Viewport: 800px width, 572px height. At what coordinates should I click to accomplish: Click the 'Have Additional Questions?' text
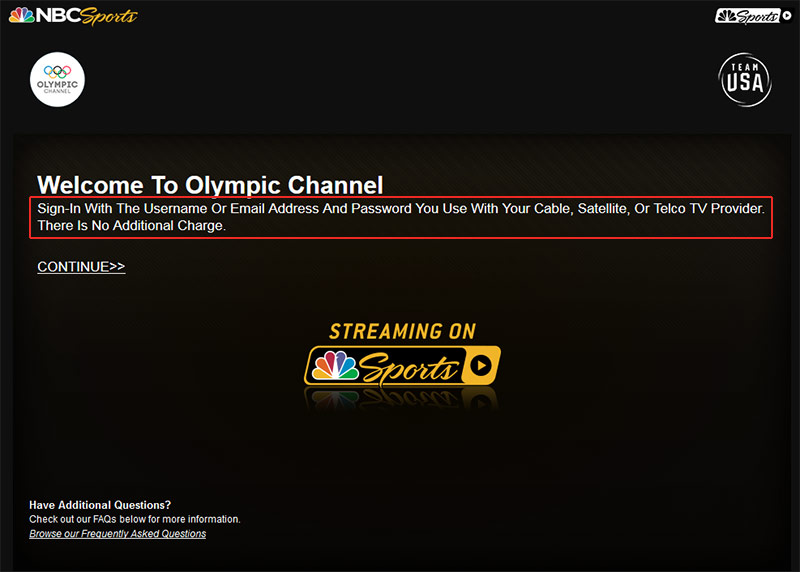point(100,505)
